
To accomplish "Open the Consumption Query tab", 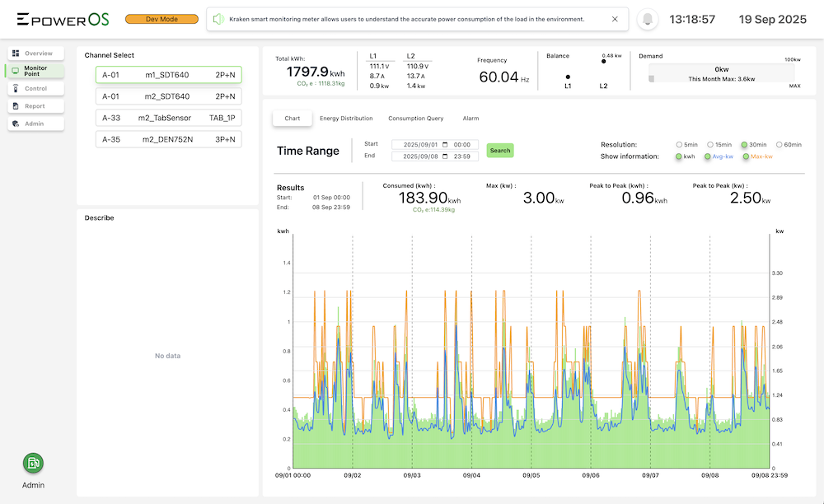I will pyautogui.click(x=415, y=119).
